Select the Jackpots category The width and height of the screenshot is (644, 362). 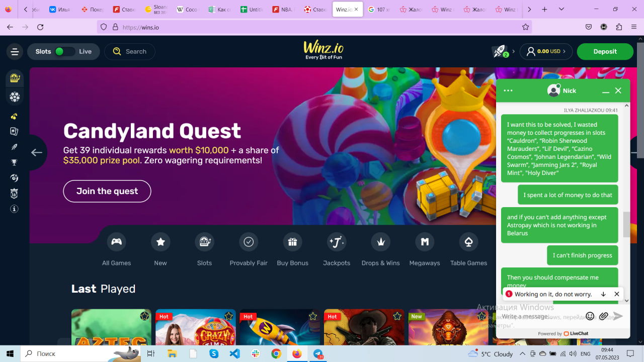click(x=337, y=250)
